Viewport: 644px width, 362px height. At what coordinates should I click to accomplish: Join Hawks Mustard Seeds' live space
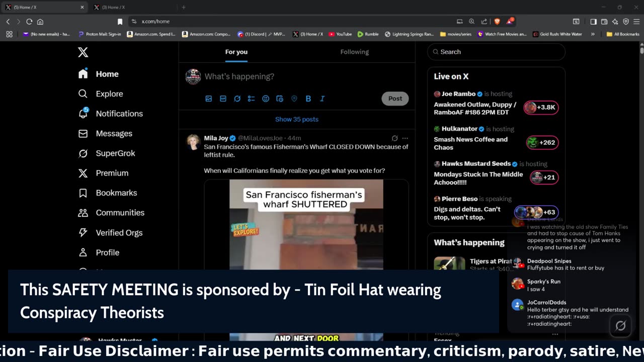click(496, 173)
